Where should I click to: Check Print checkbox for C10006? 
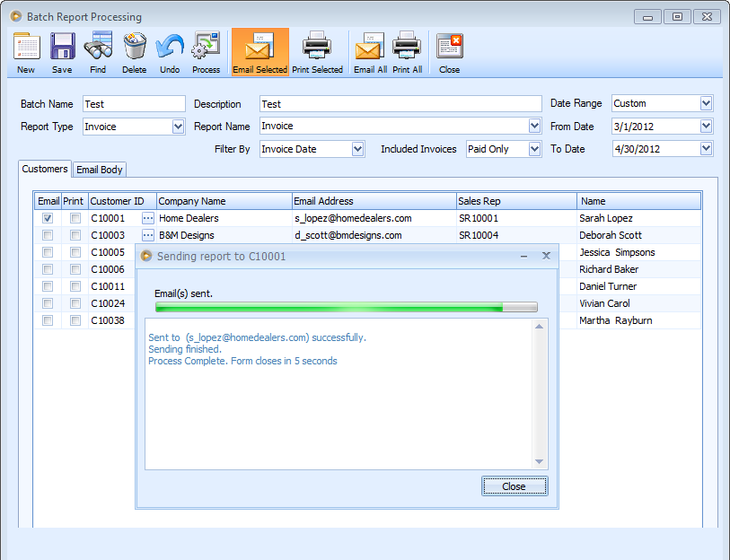coord(75,269)
